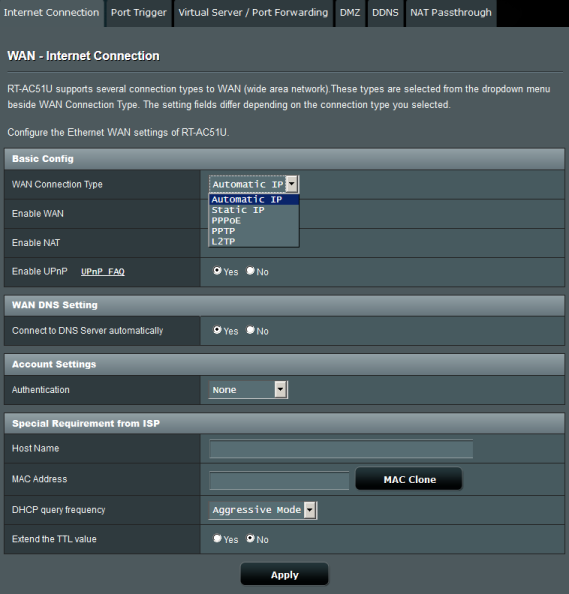Image resolution: width=569 pixels, height=594 pixels.
Task: Click the Enable WAN label
Action: [x=38, y=214]
